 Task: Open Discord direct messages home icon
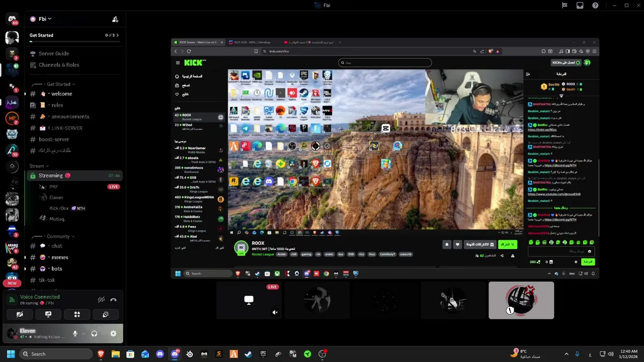pyautogui.click(x=12, y=20)
